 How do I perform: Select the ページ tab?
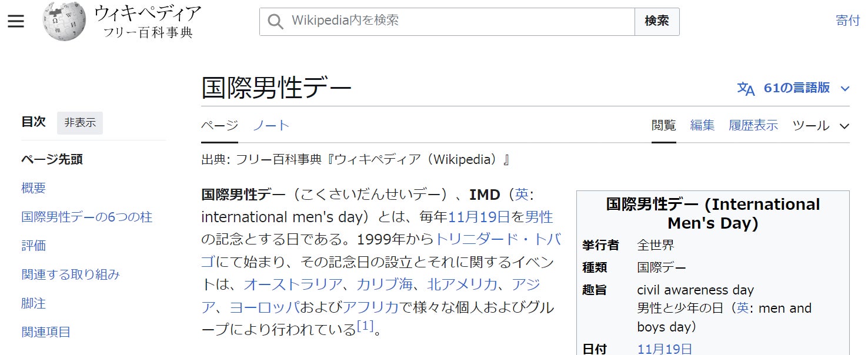pos(219,125)
